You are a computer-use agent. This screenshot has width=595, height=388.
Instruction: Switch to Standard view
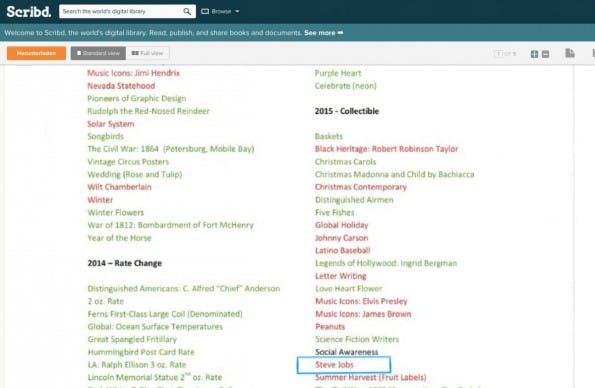click(x=98, y=53)
